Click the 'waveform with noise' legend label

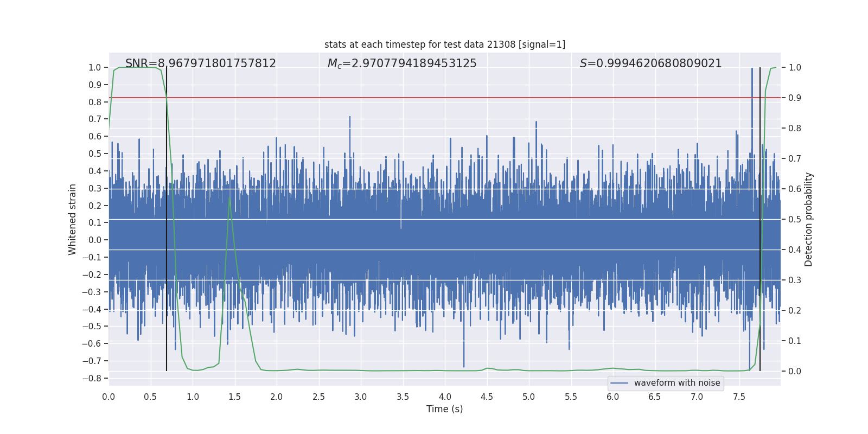coord(677,383)
